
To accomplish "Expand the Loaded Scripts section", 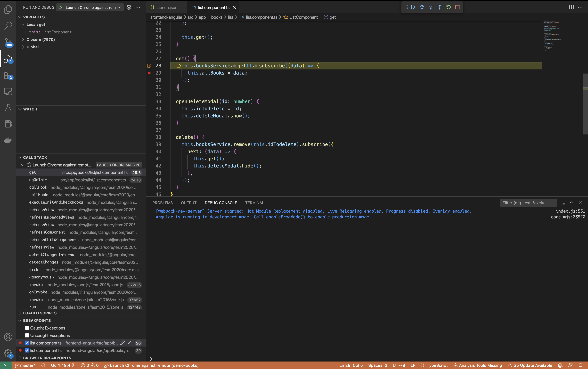I will coord(40,313).
